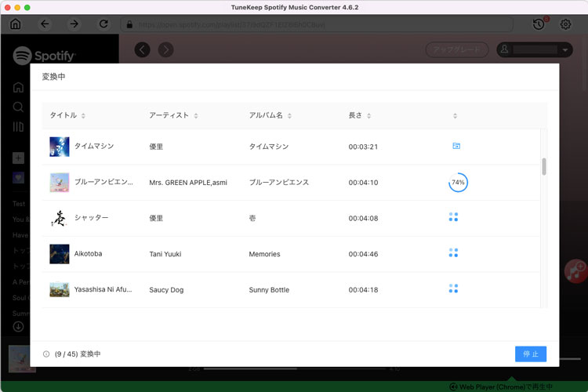Click duration 00:04:08

tap(363, 218)
